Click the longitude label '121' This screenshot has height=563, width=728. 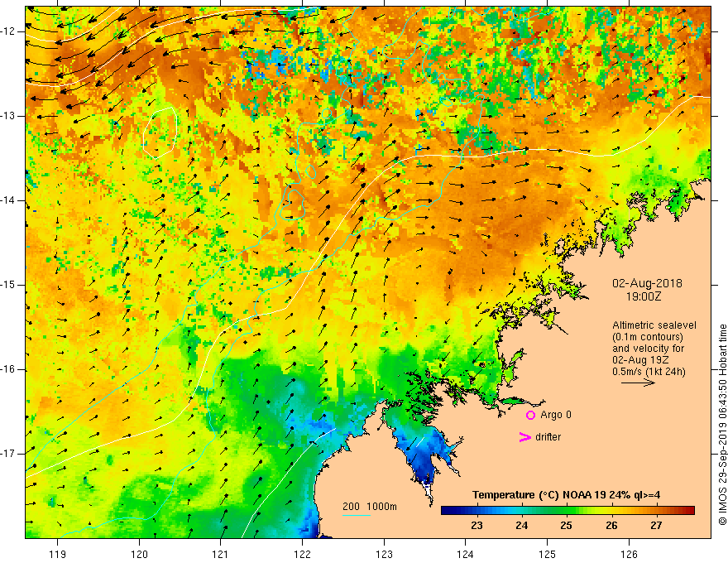tap(221, 554)
